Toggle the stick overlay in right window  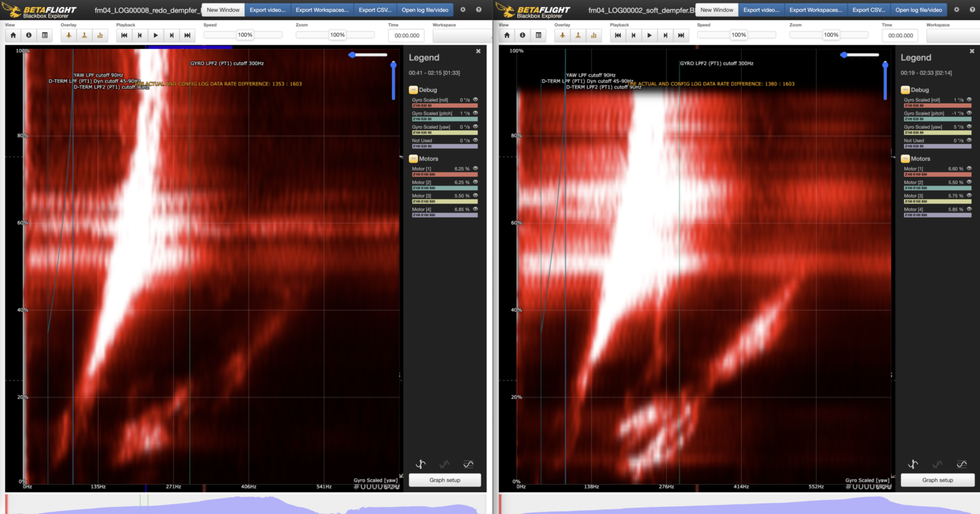(x=577, y=35)
